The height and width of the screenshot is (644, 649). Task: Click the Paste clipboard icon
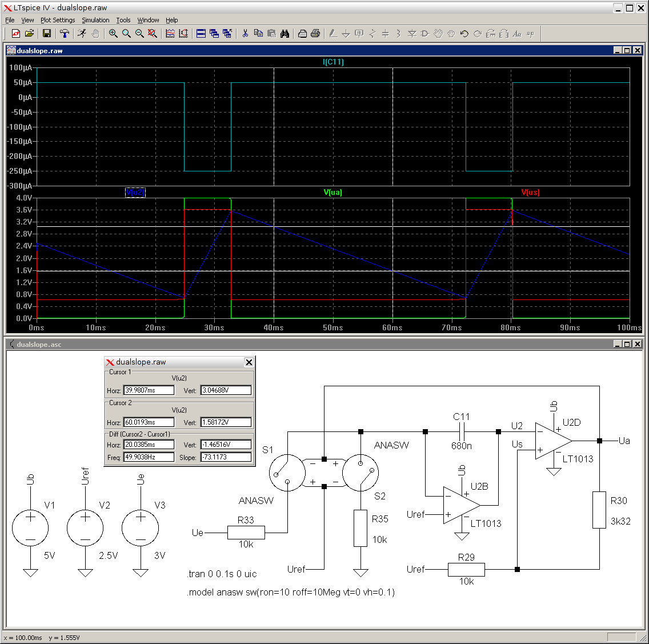[x=271, y=34]
